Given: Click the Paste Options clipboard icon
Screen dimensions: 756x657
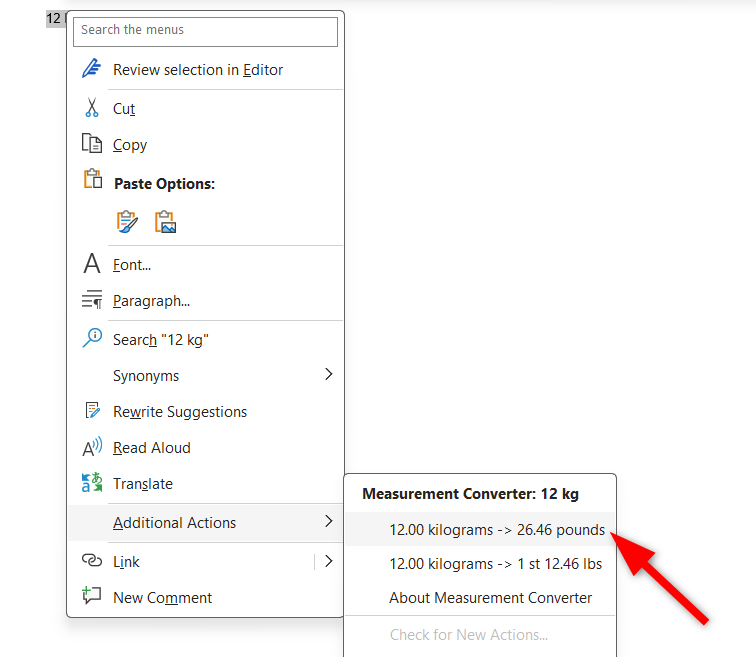Looking at the screenshot, I should [x=93, y=179].
